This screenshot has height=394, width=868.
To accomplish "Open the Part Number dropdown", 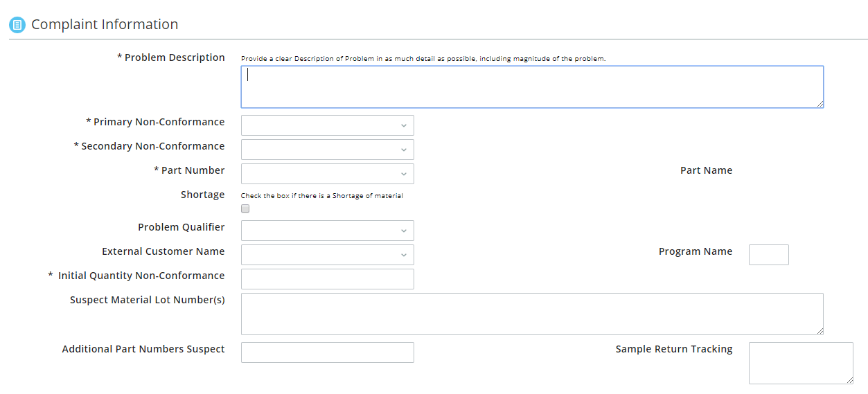I will [x=328, y=174].
